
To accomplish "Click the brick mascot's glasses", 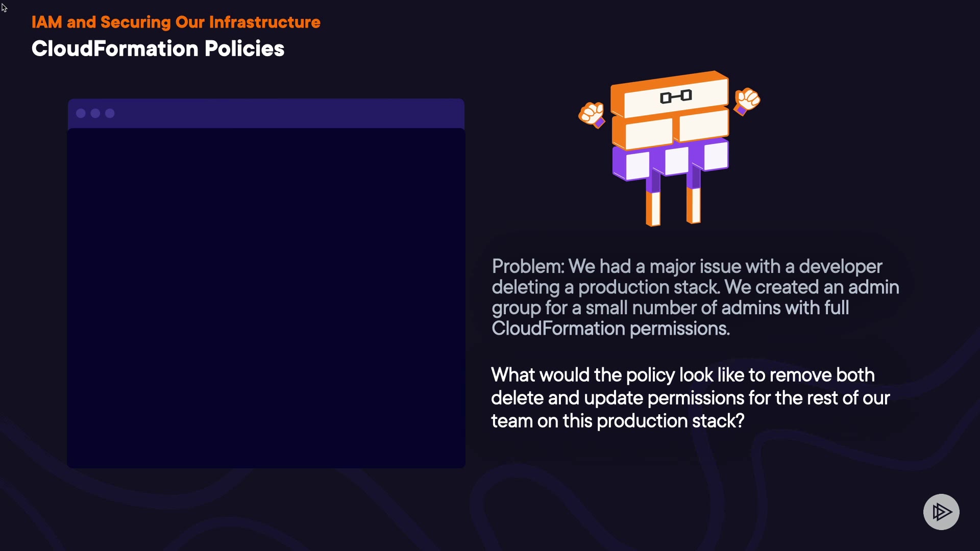I will pyautogui.click(x=676, y=96).
